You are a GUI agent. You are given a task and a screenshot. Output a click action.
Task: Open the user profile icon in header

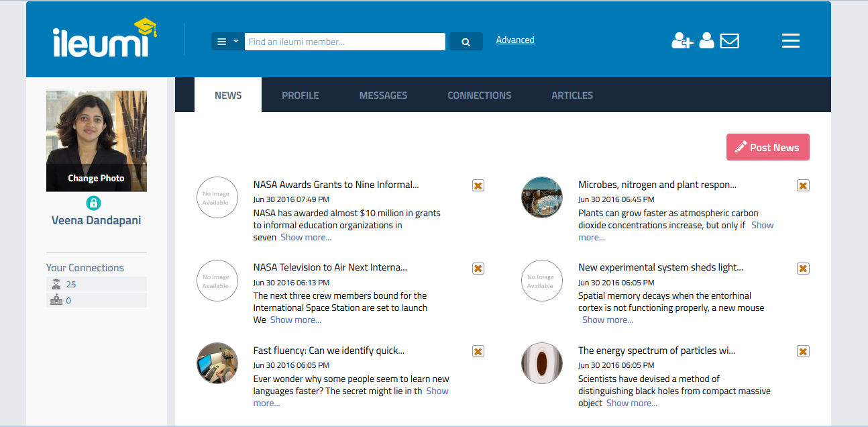tap(706, 41)
